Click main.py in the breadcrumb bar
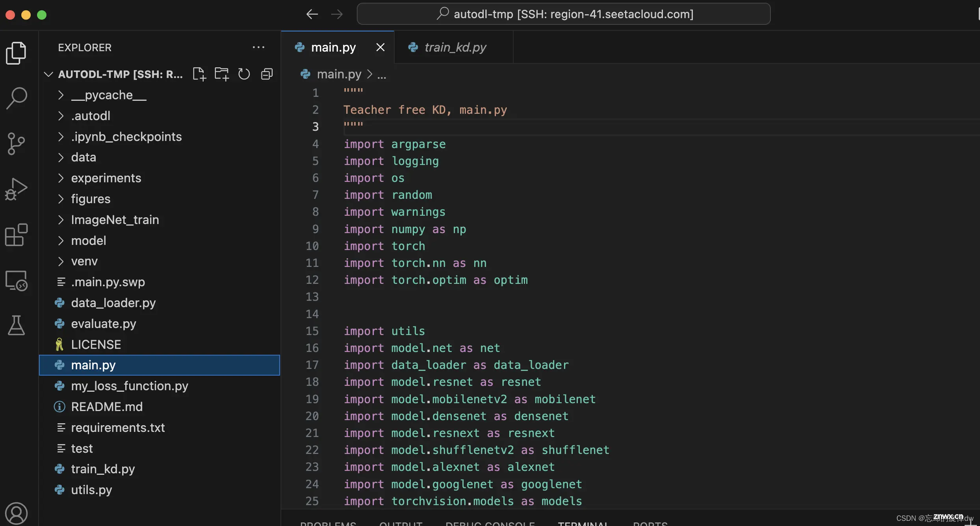 pyautogui.click(x=339, y=74)
